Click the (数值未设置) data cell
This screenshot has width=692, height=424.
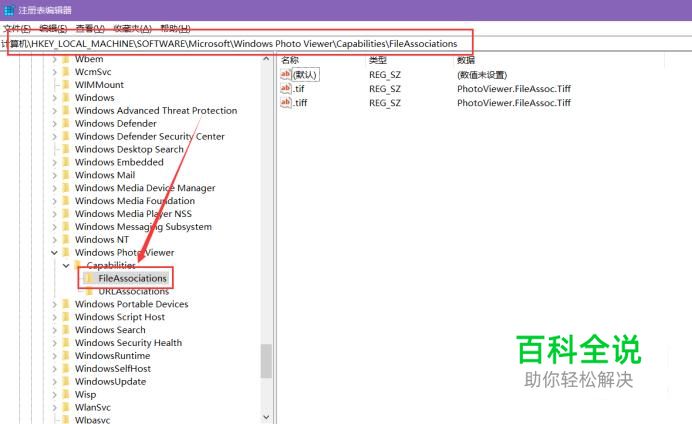click(482, 75)
